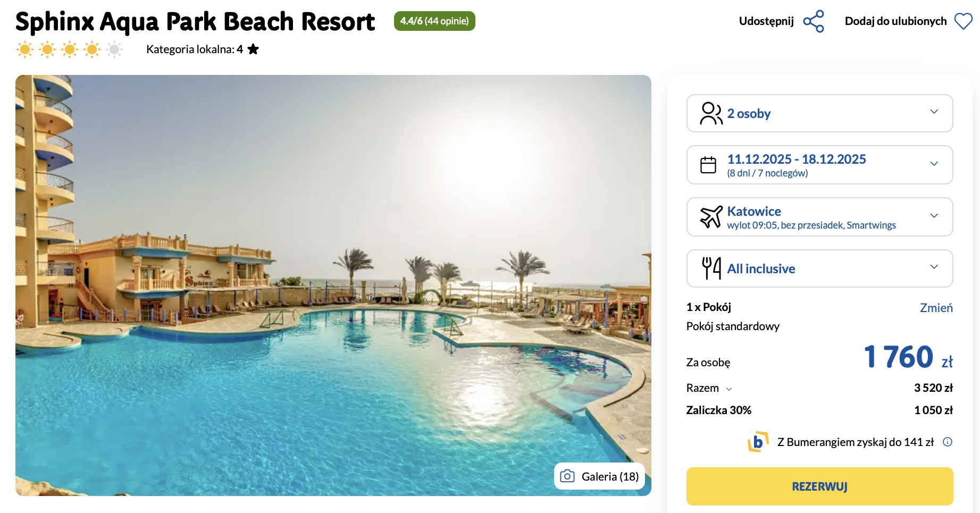
Task: Click the camera icon in gallery button
Action: point(567,476)
